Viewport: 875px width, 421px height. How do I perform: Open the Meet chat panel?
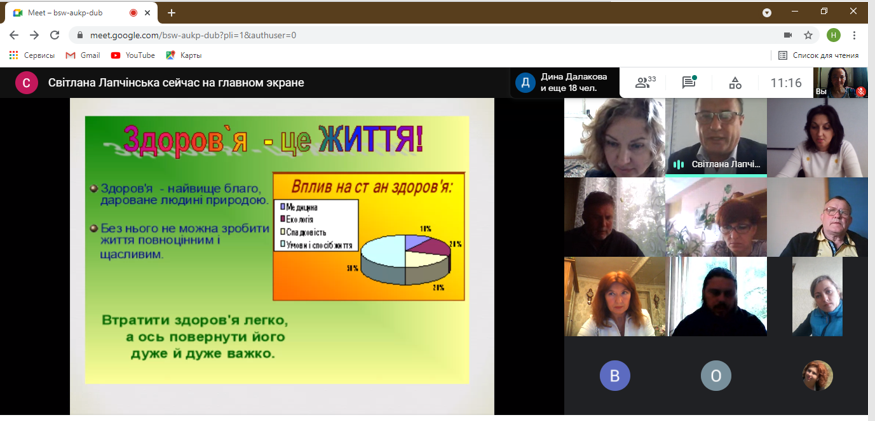click(689, 83)
